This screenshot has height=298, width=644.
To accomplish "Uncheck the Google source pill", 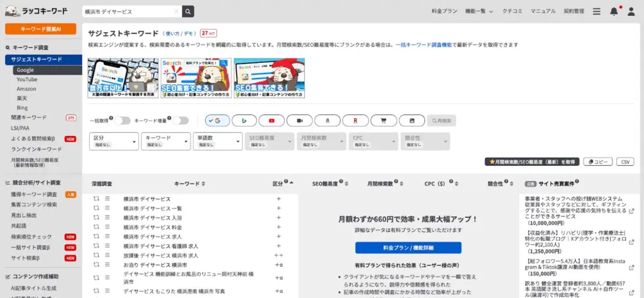I will 217,121.
